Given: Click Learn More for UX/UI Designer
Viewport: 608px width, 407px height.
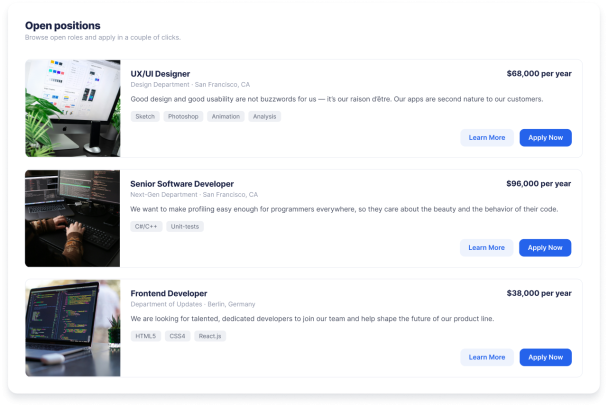Looking at the screenshot, I should pos(487,138).
